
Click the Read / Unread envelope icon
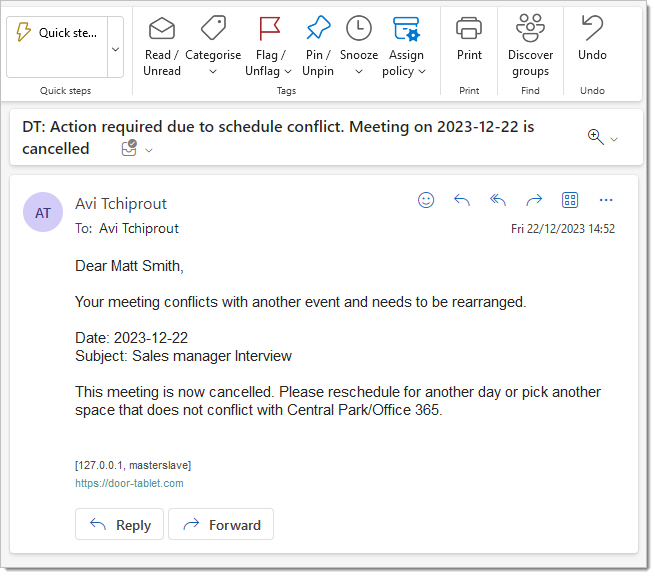162,29
